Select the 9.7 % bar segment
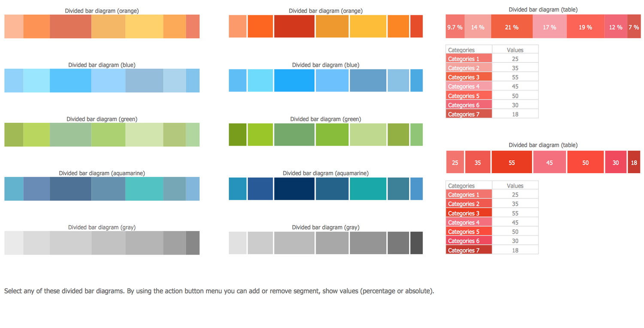The height and width of the screenshot is (328, 644). tap(455, 27)
